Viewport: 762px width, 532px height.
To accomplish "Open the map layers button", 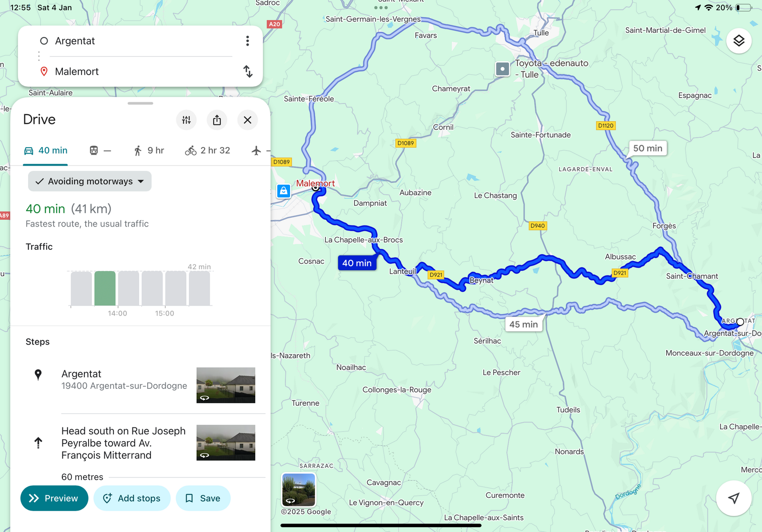I will (x=739, y=41).
